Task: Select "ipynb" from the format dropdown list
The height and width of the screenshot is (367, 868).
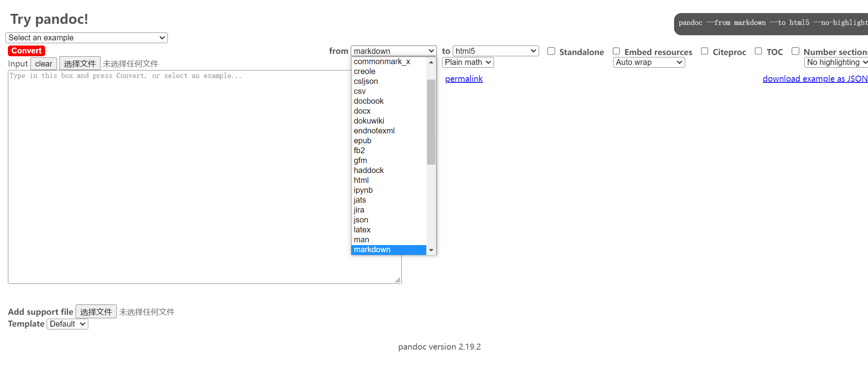Action: click(363, 190)
